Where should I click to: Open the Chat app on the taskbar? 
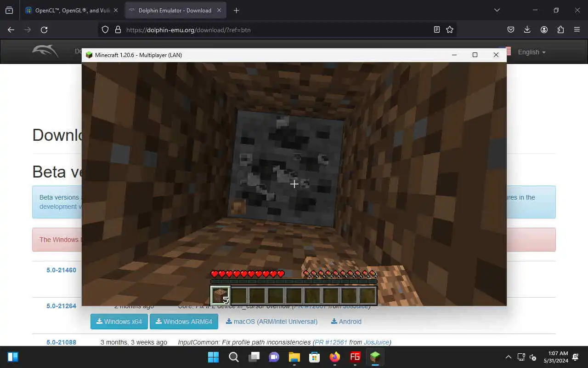click(x=274, y=357)
